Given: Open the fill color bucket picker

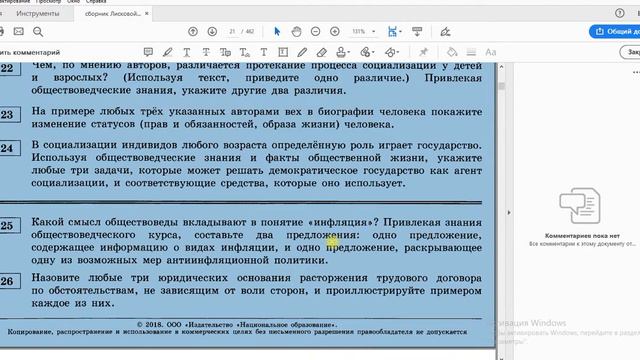Looking at the screenshot, I should pos(452,52).
